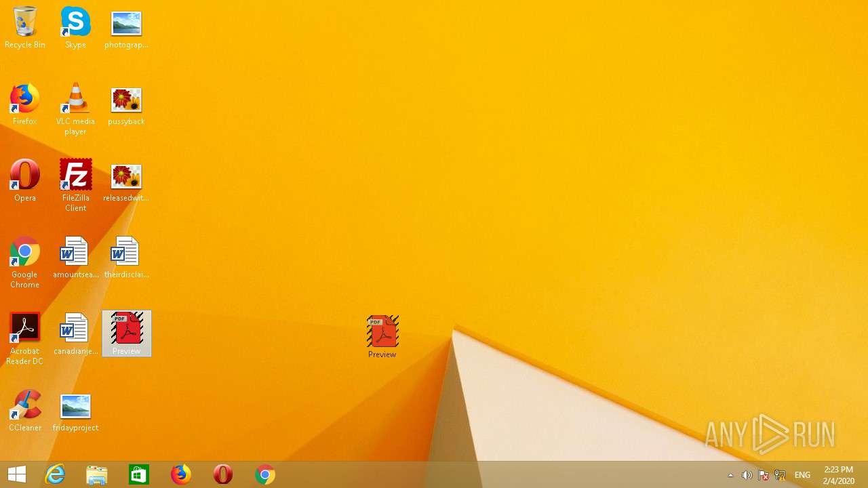Show hidden system tray icons
This screenshot has height=488, width=868.
point(730,475)
